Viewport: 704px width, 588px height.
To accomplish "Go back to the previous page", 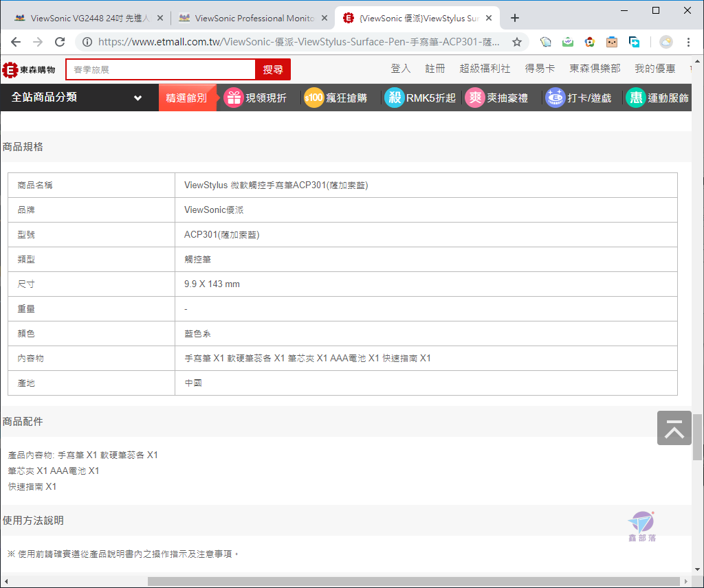I will (x=16, y=42).
